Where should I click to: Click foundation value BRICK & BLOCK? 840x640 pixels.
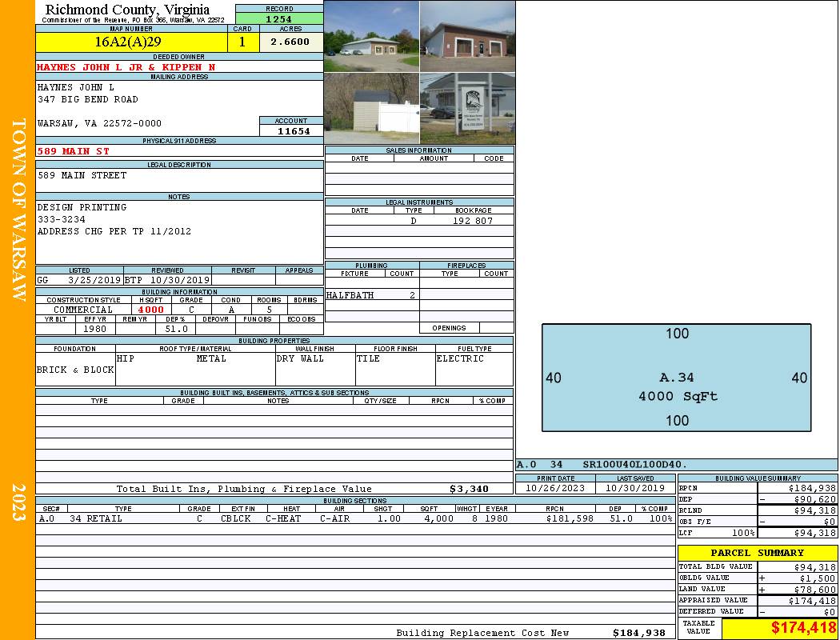(75, 370)
